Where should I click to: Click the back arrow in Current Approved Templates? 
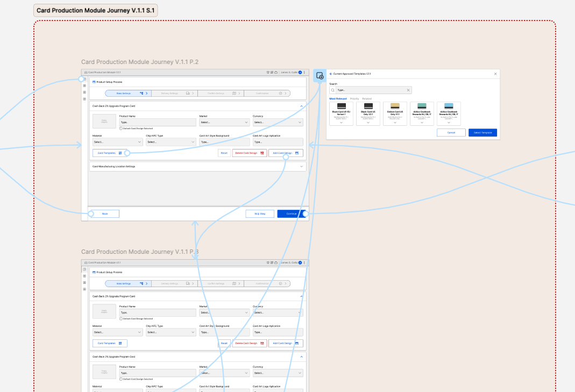pyautogui.click(x=331, y=74)
